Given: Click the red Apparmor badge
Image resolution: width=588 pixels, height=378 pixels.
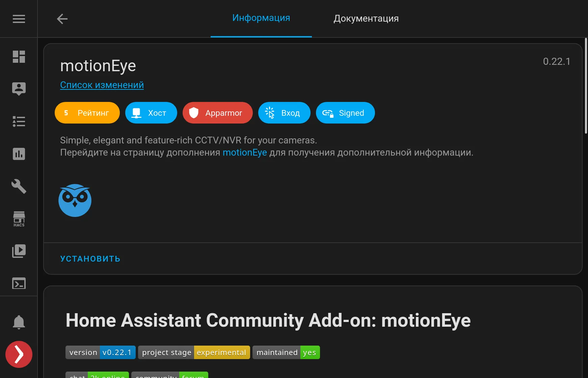Looking at the screenshot, I should (218, 113).
